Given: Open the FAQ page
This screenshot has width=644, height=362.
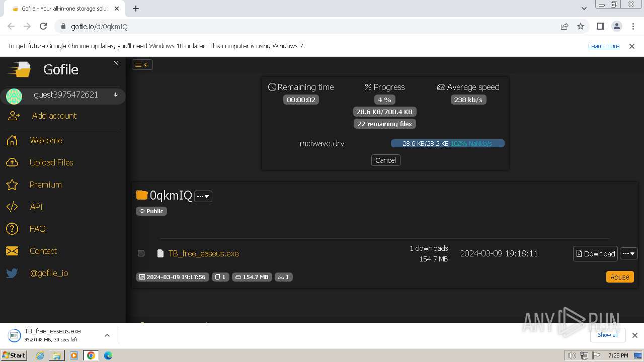Looking at the screenshot, I should 38,229.
